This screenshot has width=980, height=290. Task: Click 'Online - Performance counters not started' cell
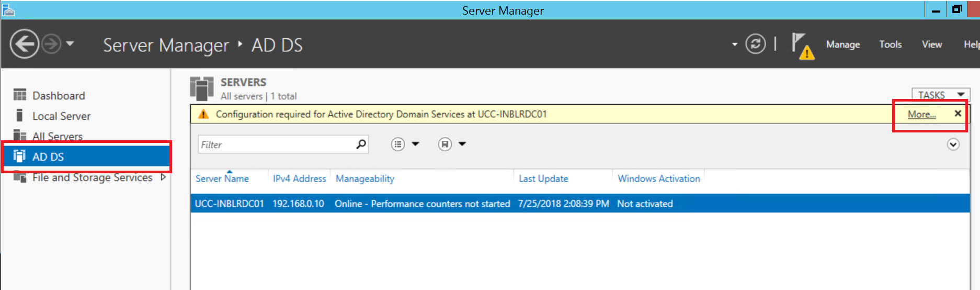point(422,204)
